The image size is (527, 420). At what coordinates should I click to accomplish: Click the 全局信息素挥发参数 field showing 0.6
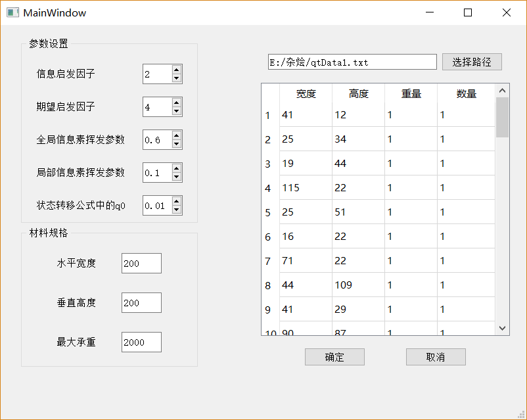coord(158,140)
